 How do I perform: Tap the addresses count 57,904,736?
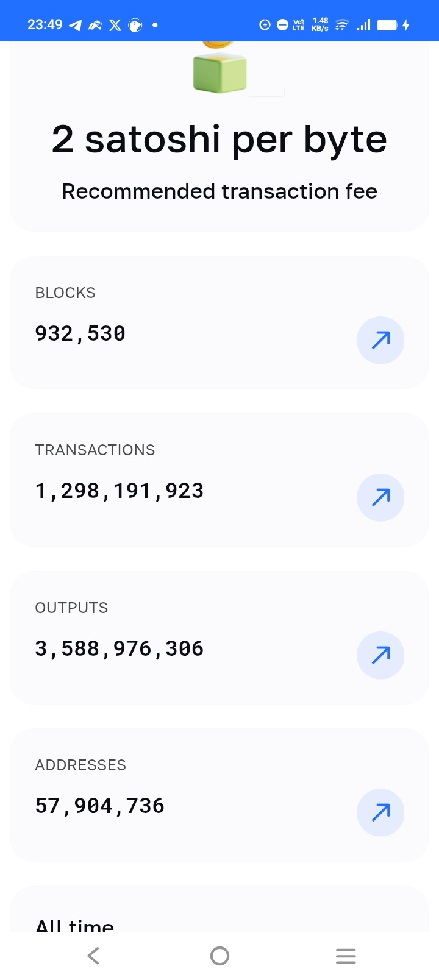(100, 806)
